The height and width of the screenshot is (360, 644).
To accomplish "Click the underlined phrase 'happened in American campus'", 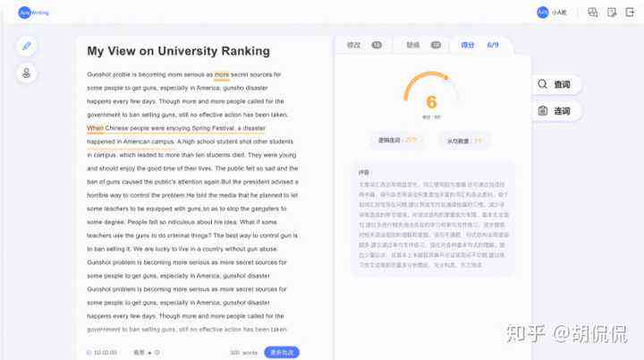I will 131,141.
